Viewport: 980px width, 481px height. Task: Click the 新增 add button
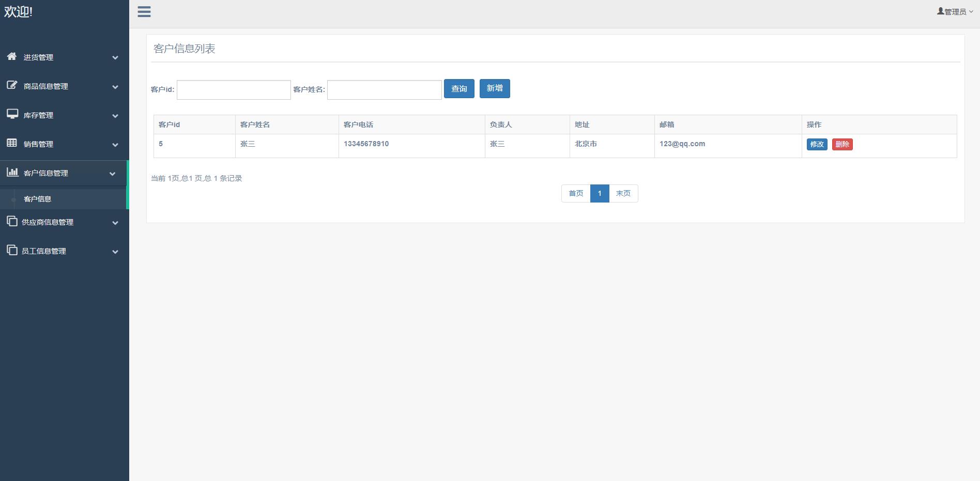click(x=495, y=88)
